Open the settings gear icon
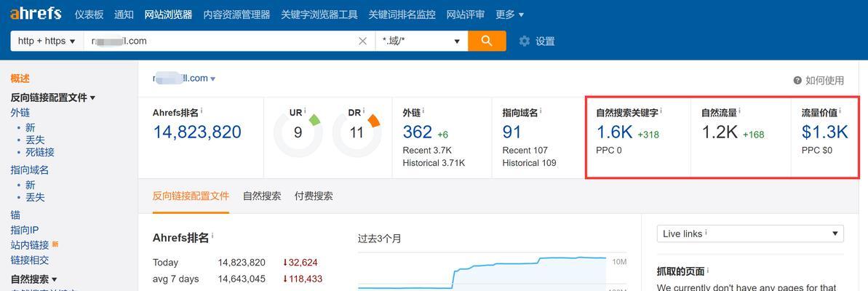868x291 pixels. coord(525,41)
